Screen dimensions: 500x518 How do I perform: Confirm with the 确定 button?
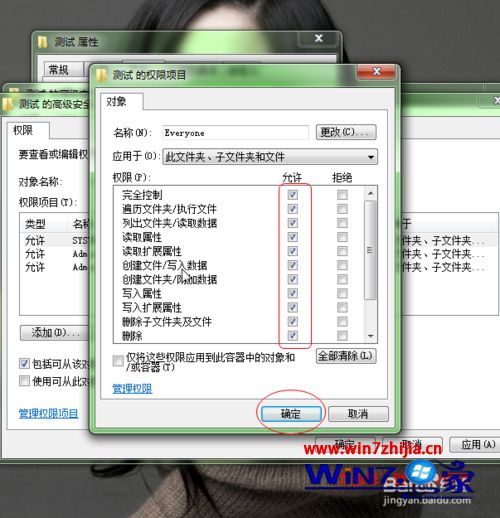[291, 414]
